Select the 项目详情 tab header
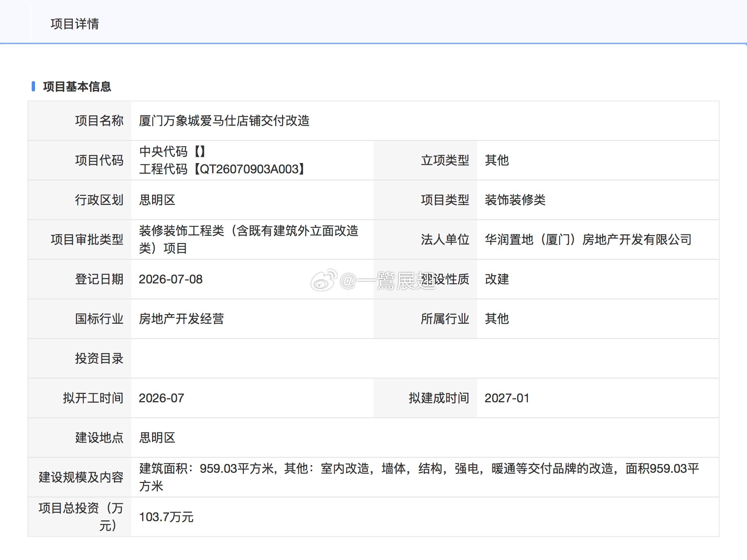This screenshot has height=560, width=747. [75, 24]
